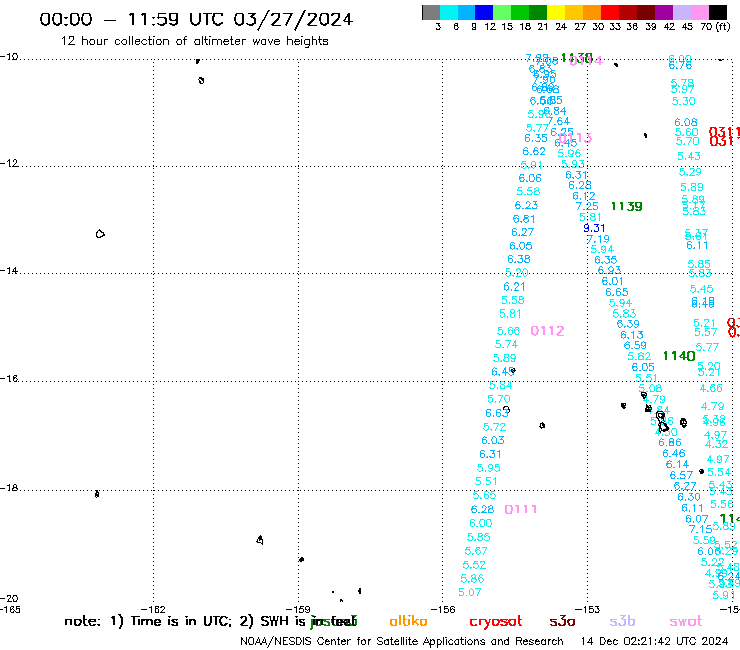This screenshot has width=740, height=650.
Task: Click the wave height value '6.65'
Action: coord(617,292)
